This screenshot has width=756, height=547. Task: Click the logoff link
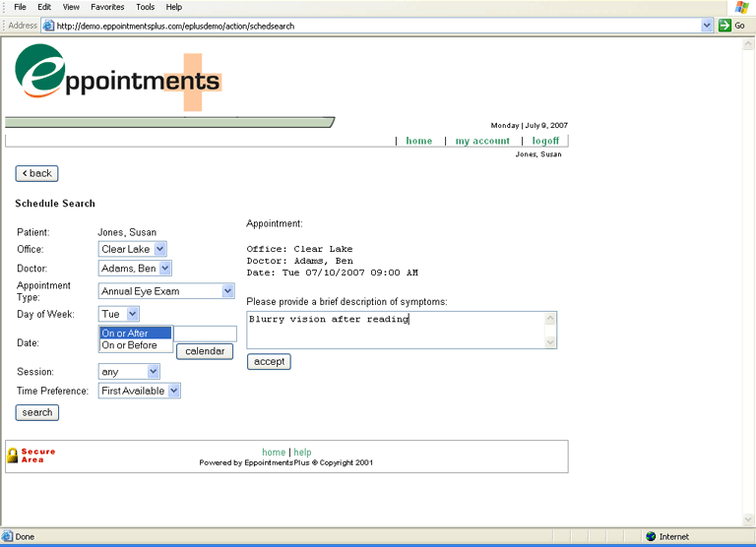tap(545, 141)
